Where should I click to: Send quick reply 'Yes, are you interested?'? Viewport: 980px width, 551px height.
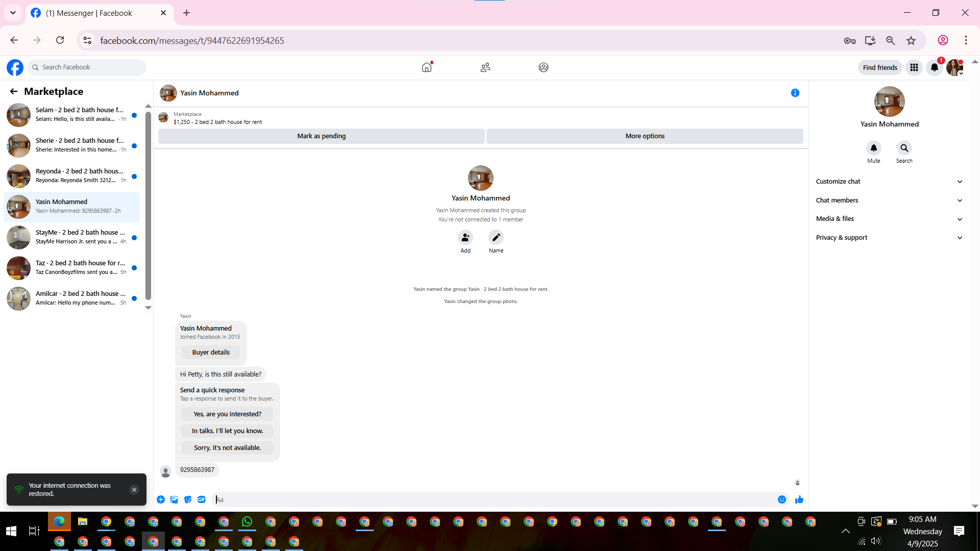coord(227,414)
